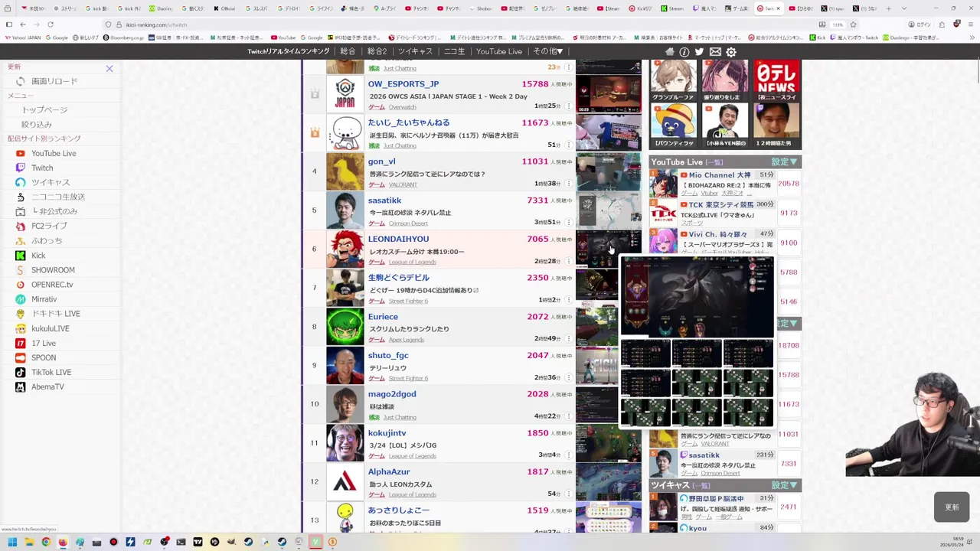The width and height of the screenshot is (980, 551).
Task: Open the three-dot menu on the gon_vl row
Action: pos(568,184)
